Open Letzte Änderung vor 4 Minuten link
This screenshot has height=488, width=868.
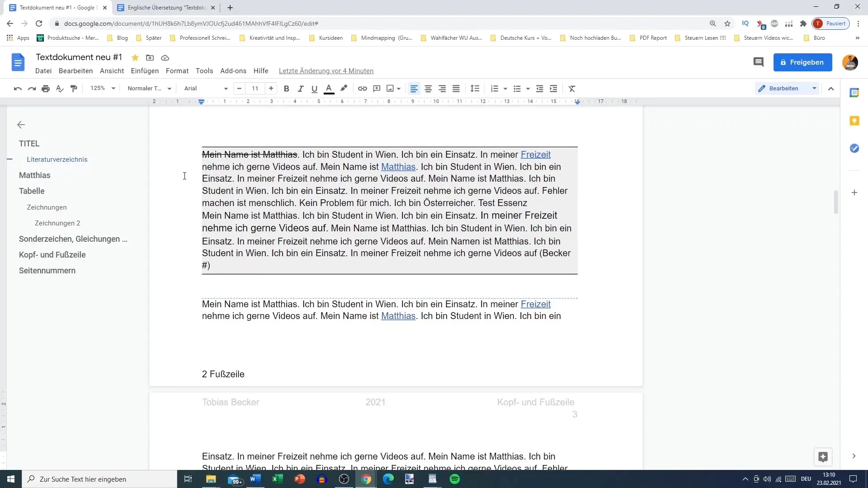point(326,71)
